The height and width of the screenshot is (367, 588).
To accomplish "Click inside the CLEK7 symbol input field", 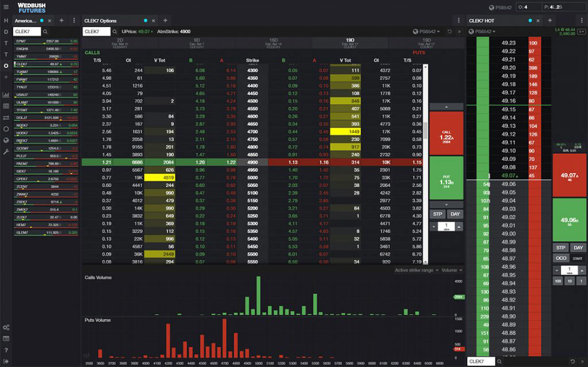I will 29,32.
